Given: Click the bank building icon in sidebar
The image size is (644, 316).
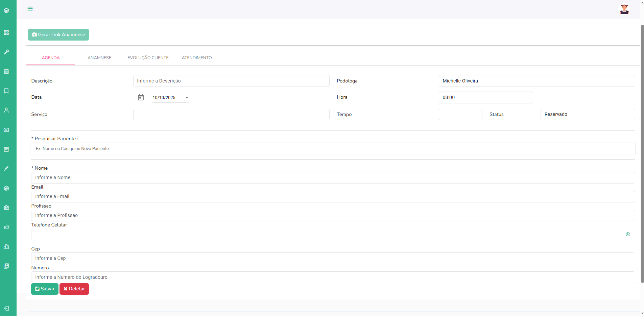Looking at the screenshot, I should click(6, 208).
